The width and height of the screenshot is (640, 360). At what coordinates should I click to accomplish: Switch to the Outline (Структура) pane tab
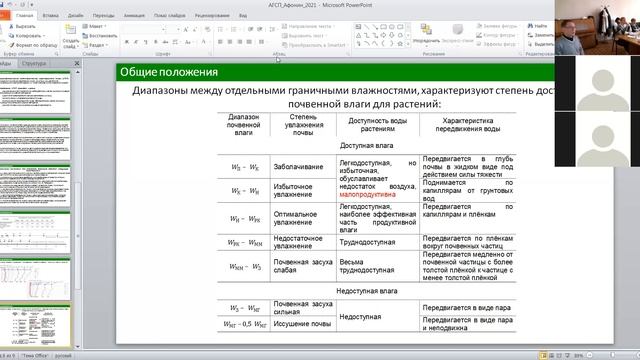[34, 64]
